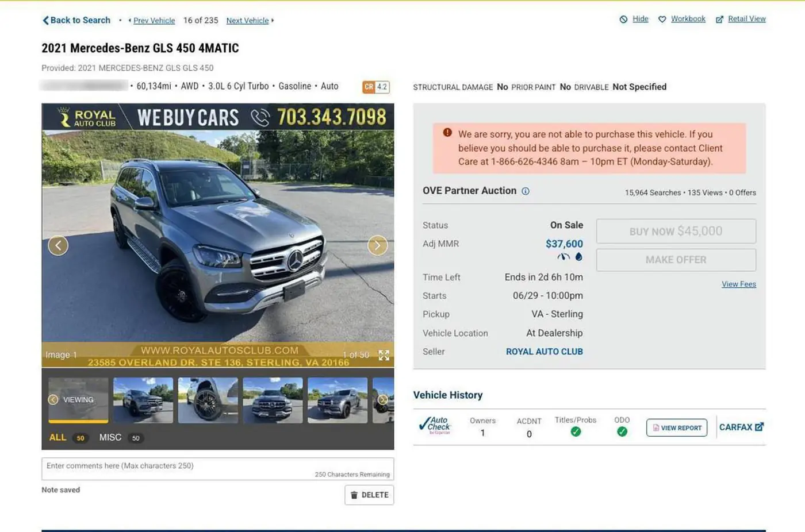Click the MMR gauge icon under Adj MMR
Screen dimensions: 805x532
[x=563, y=257]
